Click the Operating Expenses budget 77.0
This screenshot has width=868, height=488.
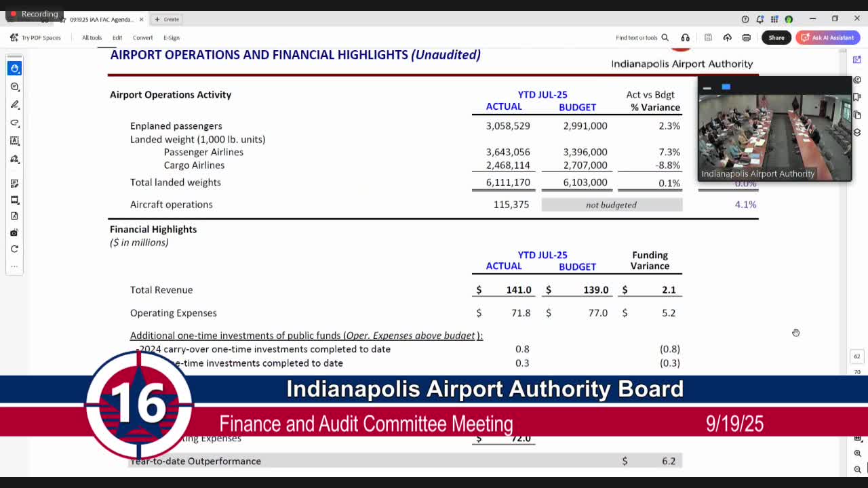click(x=598, y=313)
